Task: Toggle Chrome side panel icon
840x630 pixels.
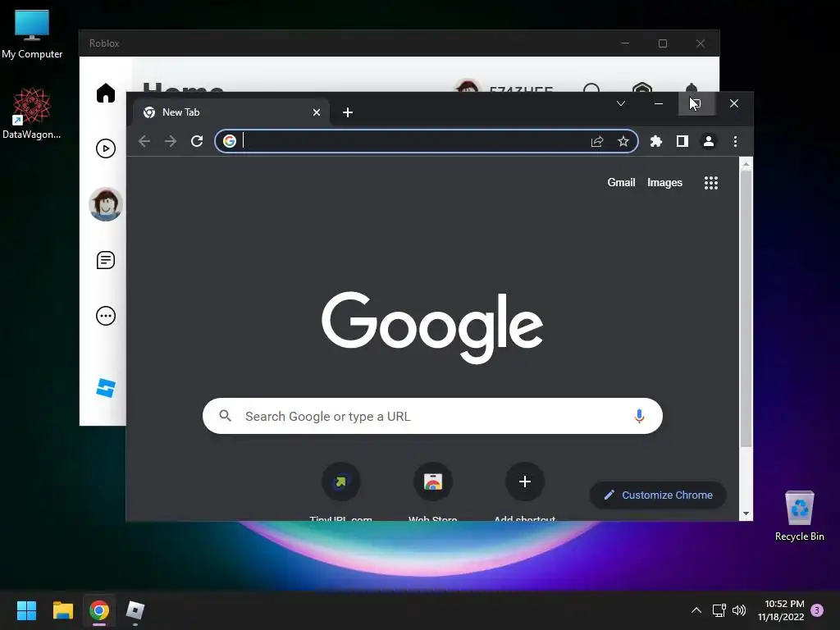Action: coord(682,141)
